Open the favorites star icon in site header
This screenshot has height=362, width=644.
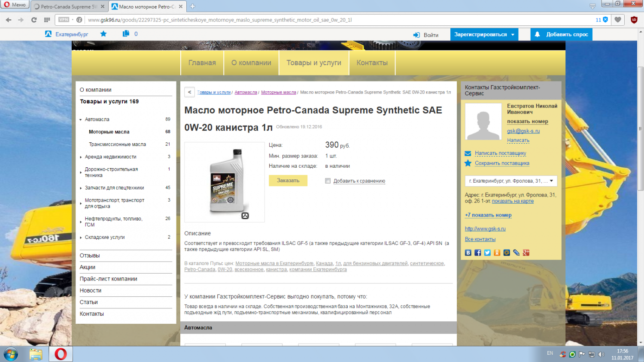[x=103, y=34]
